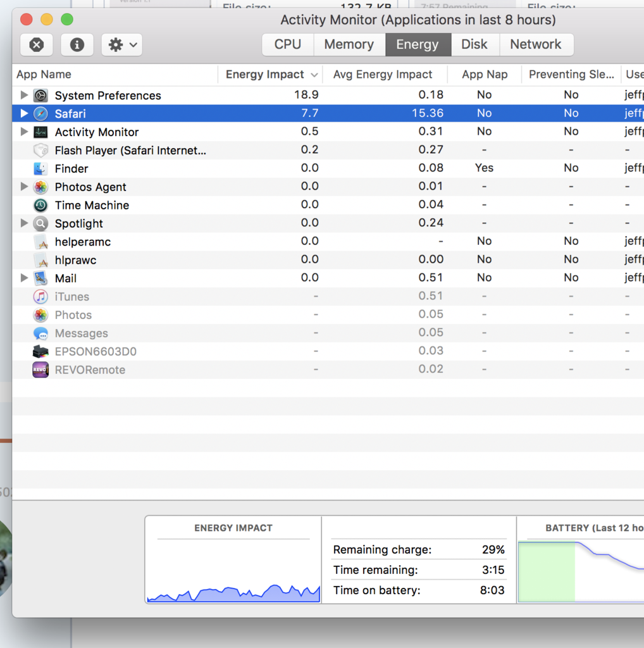644x648 pixels.
Task: Select the Finder process name
Action: pos(71,168)
